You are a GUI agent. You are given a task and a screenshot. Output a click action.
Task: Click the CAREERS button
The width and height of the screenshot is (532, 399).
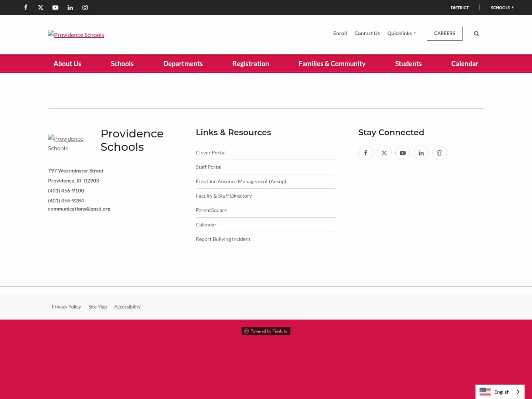[444, 33]
